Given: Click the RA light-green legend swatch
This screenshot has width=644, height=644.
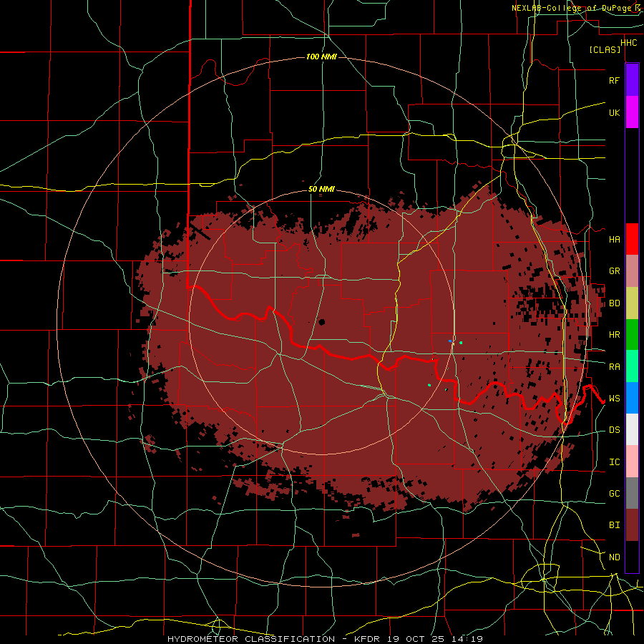Looking at the screenshot, I should (x=632, y=366).
